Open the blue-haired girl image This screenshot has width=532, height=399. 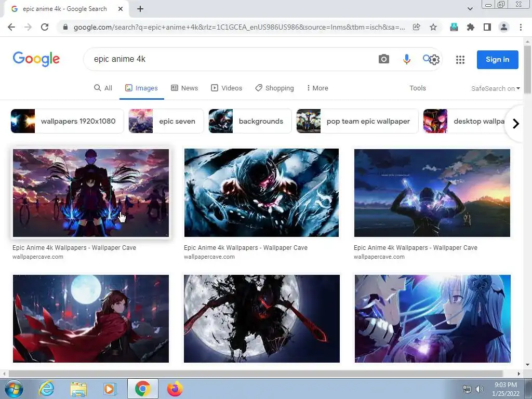(433, 318)
